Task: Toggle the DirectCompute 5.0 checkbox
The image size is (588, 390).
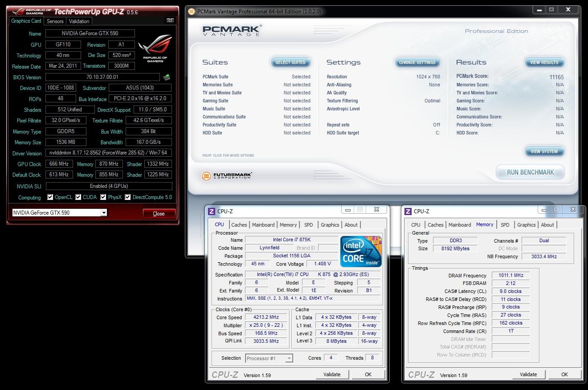Action: coord(128,197)
